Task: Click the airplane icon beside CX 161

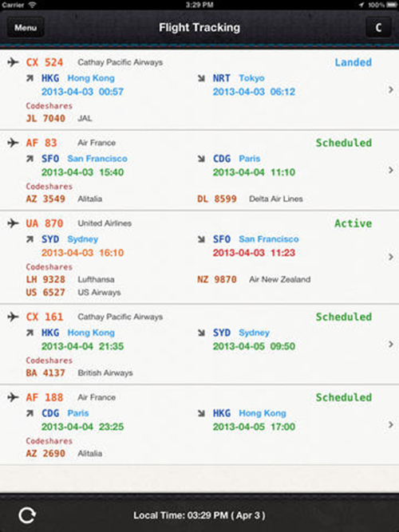Action: [13, 317]
